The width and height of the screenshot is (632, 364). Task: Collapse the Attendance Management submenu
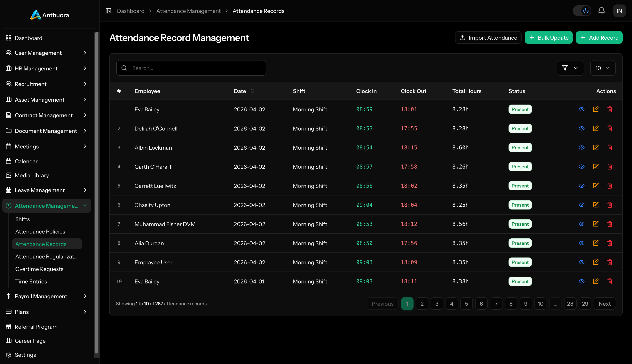(85, 205)
